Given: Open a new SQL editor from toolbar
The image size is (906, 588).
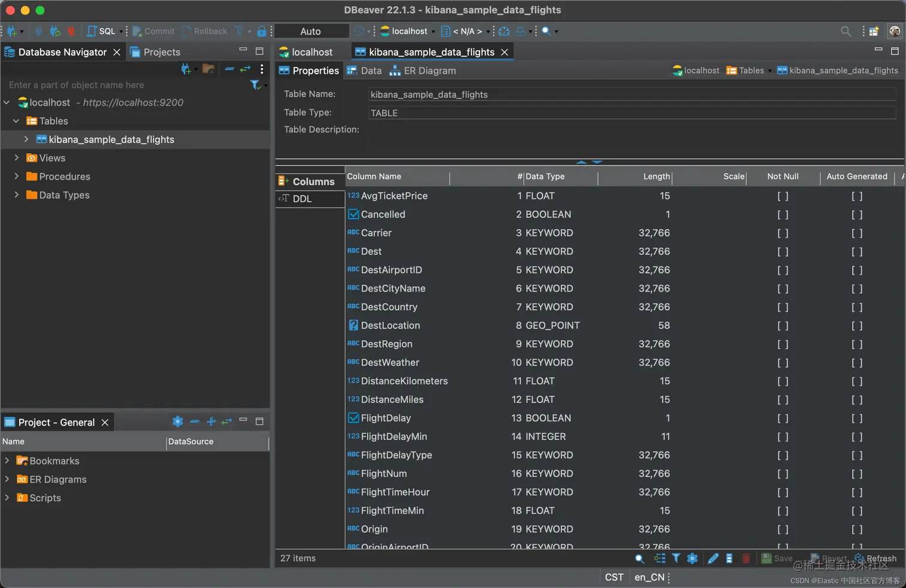Looking at the screenshot, I should click(101, 31).
